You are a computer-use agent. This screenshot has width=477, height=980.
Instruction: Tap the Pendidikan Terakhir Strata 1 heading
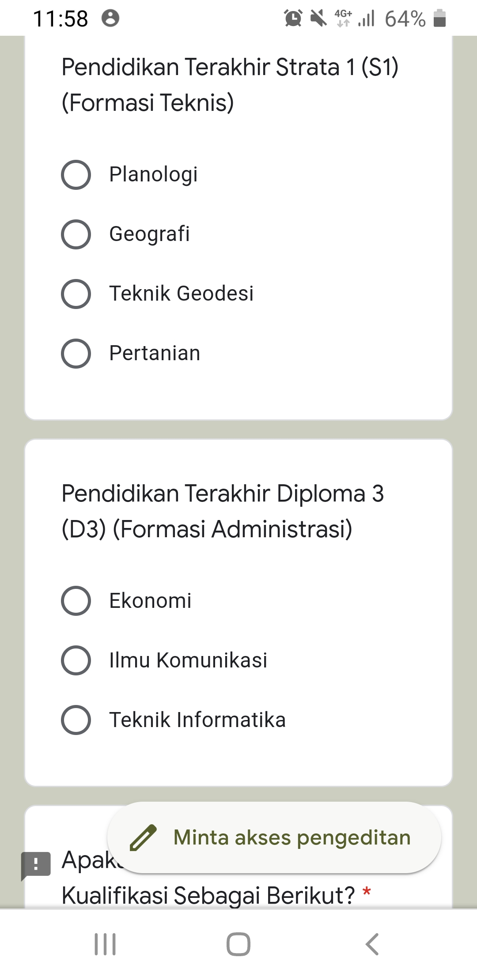[230, 85]
